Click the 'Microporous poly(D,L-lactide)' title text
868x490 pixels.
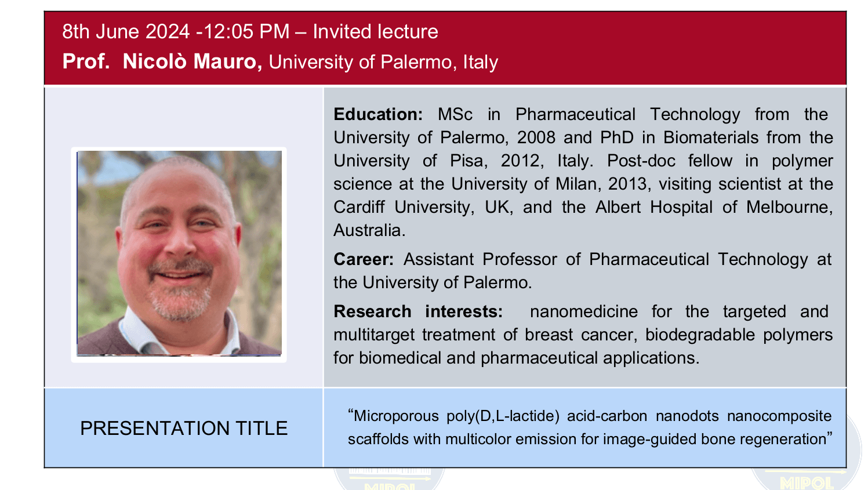(x=456, y=416)
